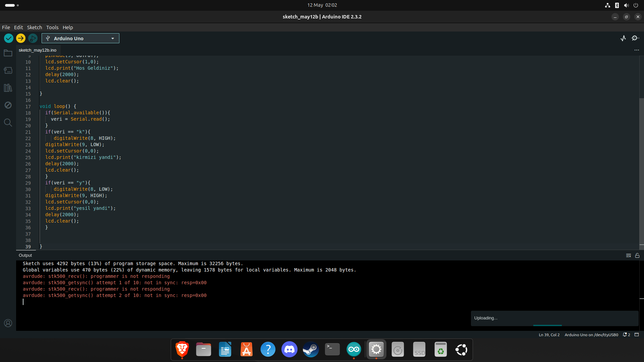Open the Boards Manager sidebar panel

pyautogui.click(x=8, y=70)
